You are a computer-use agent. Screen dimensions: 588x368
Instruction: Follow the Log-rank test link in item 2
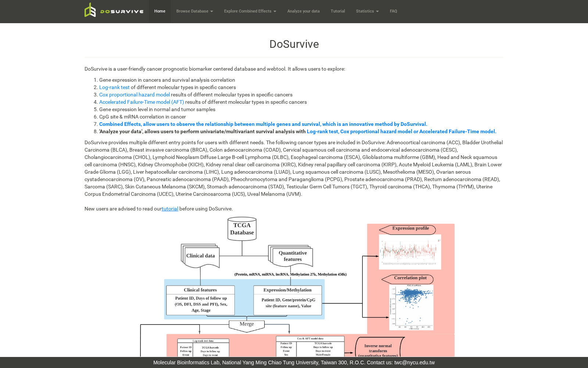click(114, 87)
